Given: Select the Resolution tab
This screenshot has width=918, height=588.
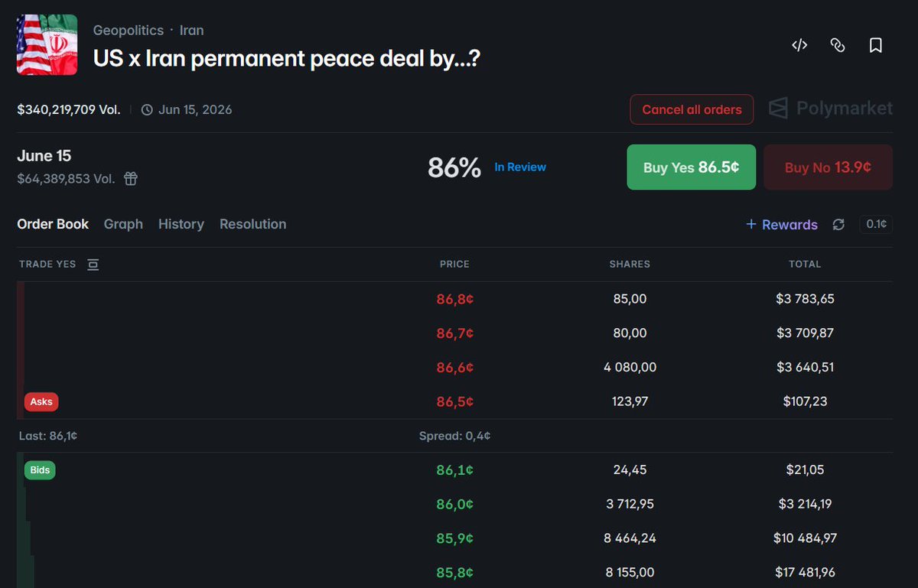Looking at the screenshot, I should [253, 224].
